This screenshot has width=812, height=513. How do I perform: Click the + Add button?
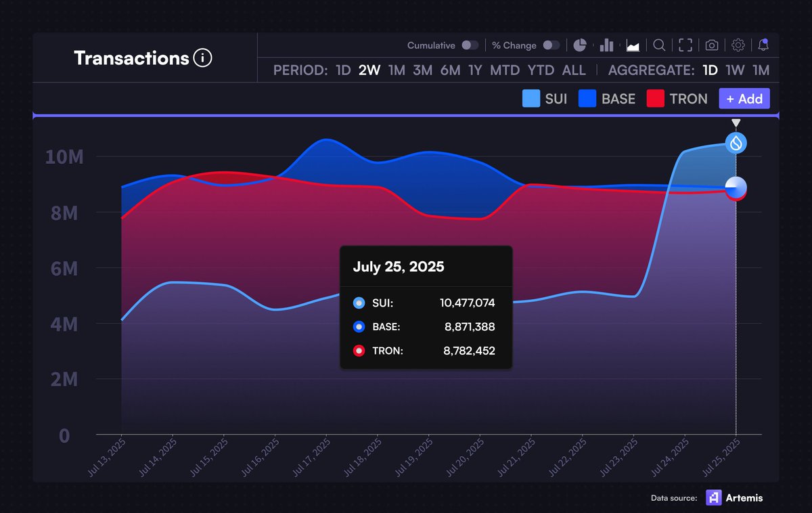point(744,99)
